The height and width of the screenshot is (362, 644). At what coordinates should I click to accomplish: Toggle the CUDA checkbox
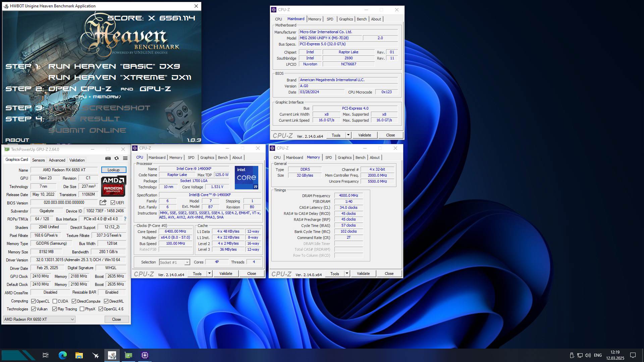tap(55, 301)
